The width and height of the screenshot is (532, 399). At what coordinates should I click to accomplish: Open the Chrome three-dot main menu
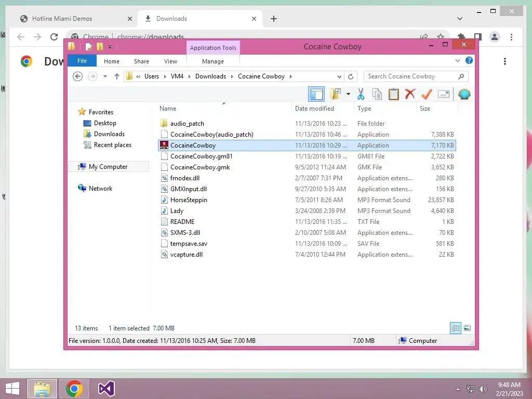coord(511,37)
